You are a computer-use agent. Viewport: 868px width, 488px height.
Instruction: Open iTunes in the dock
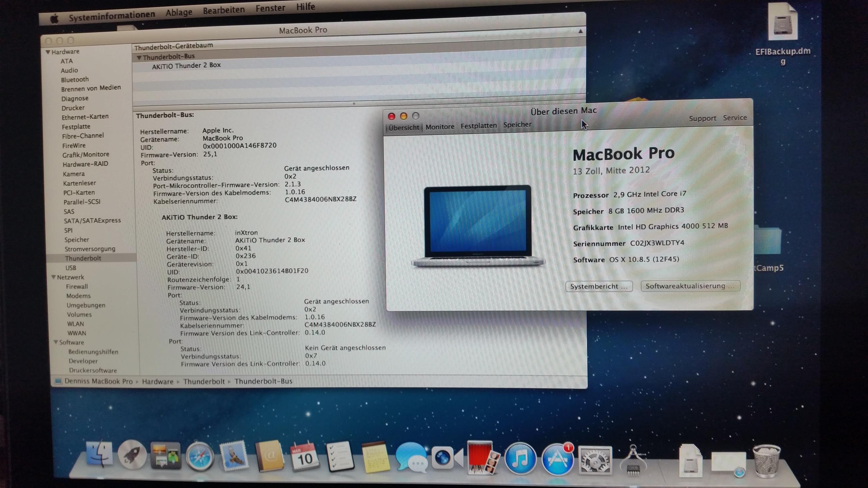click(x=520, y=459)
